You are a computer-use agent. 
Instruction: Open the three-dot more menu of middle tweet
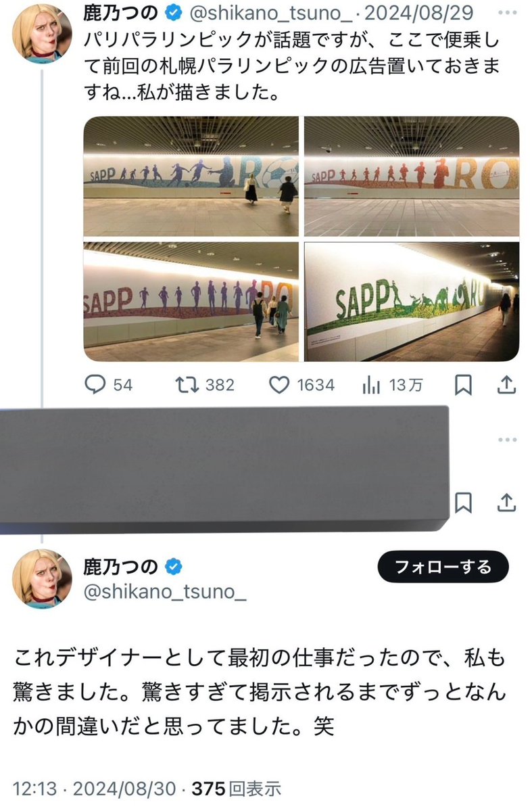point(506,440)
